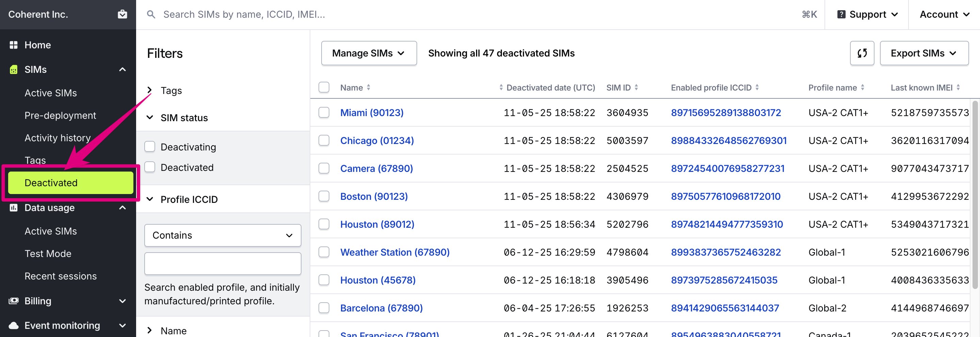Viewport: 980px width, 337px height.
Task: Select the Camera (67890) row checkbox
Action: coord(324,168)
